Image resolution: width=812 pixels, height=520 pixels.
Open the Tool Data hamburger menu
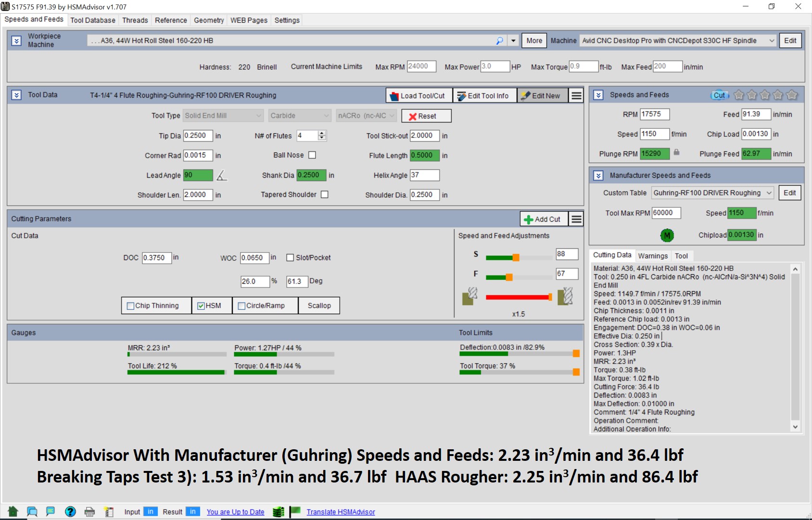click(576, 96)
